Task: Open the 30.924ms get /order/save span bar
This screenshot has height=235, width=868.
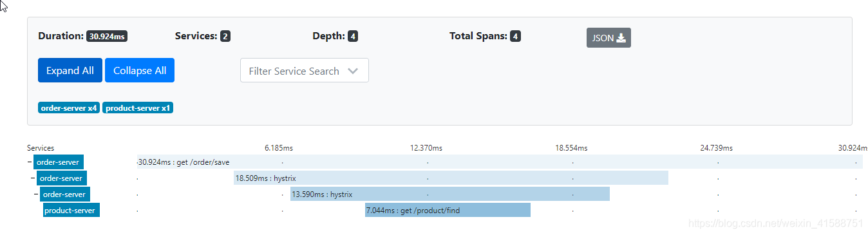Action: [500, 162]
